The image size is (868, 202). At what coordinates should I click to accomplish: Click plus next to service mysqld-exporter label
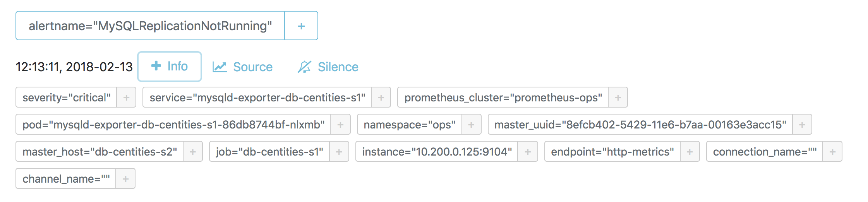(381, 98)
